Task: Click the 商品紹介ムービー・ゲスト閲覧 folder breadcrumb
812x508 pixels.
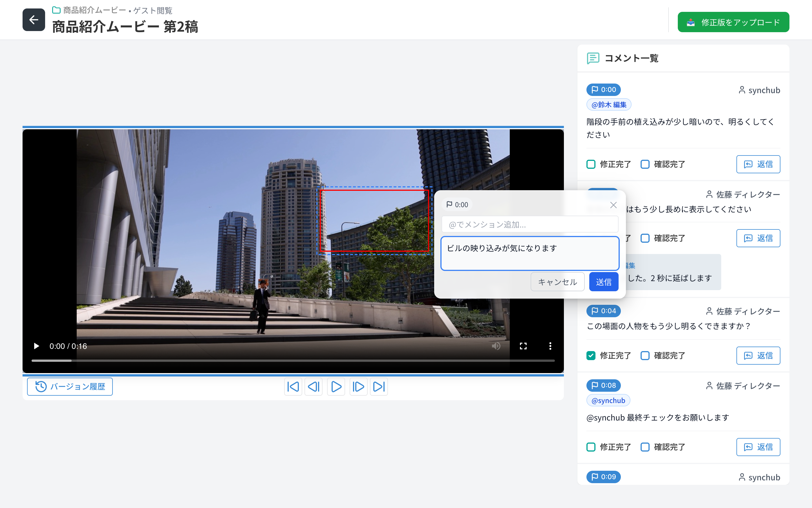Action: point(112,10)
